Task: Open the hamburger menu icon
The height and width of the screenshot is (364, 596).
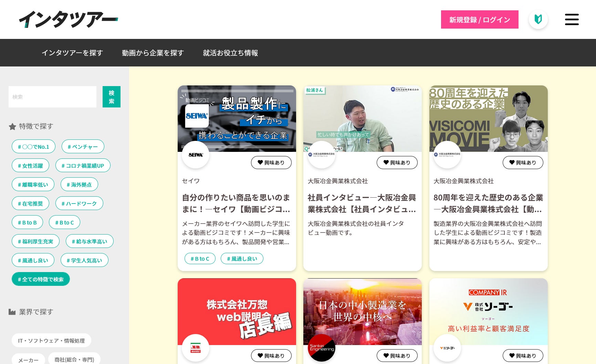Action: point(572,19)
